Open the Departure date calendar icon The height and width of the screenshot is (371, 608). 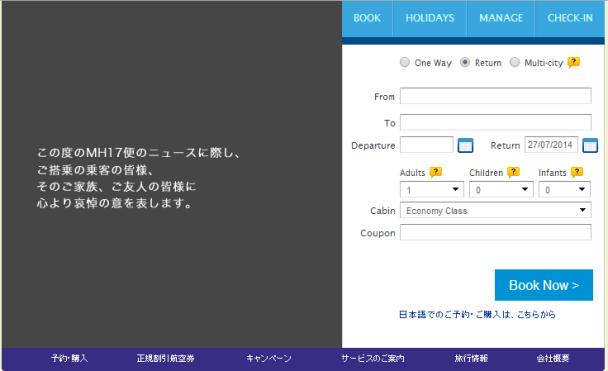point(465,145)
